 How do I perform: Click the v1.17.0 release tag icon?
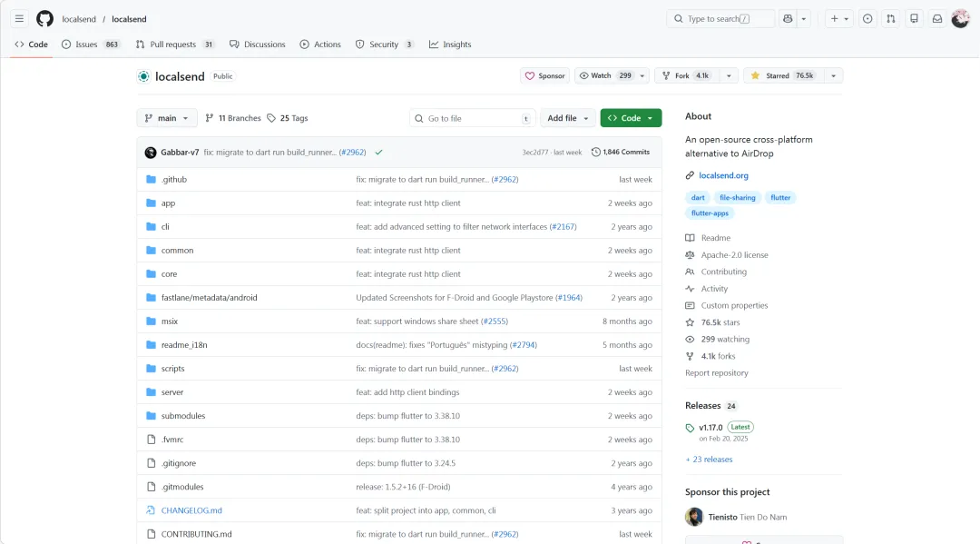(690, 429)
